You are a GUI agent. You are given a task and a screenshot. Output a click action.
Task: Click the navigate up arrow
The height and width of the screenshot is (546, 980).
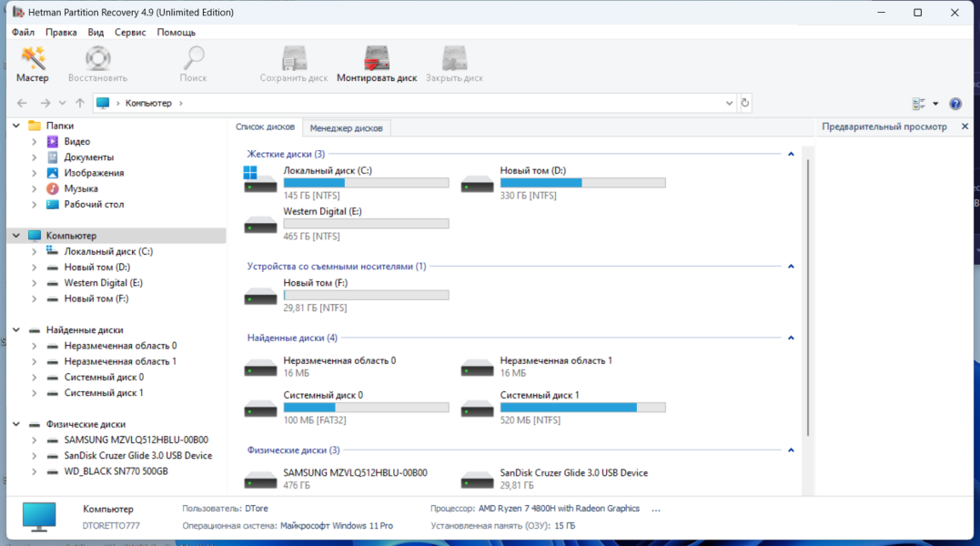point(80,103)
